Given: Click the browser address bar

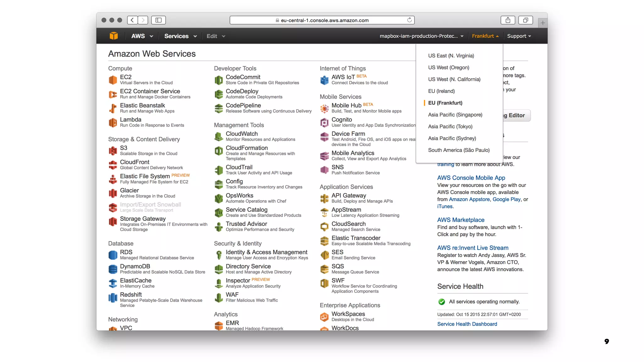Looking at the screenshot, I should [x=322, y=20].
